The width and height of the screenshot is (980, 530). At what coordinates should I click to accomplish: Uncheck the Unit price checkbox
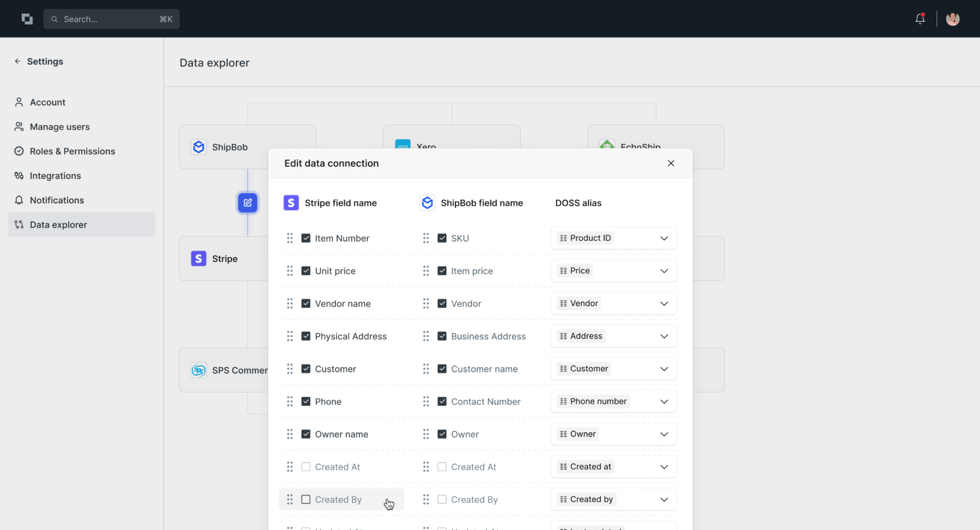coord(306,271)
